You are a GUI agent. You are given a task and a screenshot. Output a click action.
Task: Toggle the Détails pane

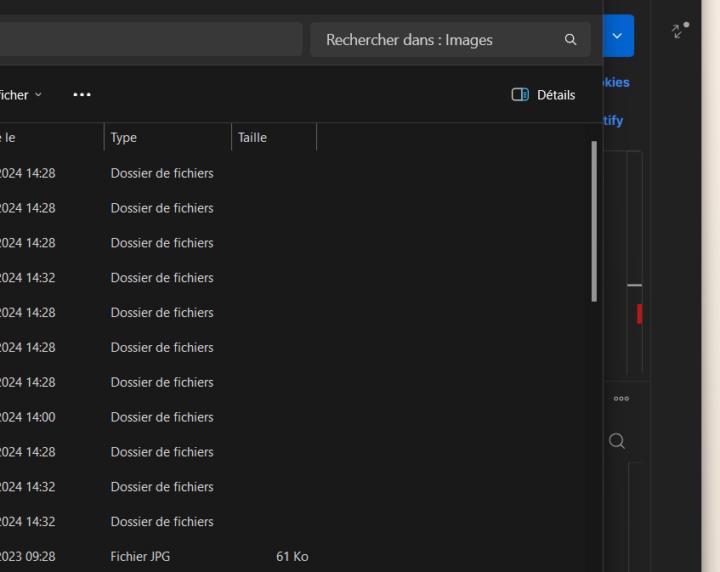pos(544,95)
